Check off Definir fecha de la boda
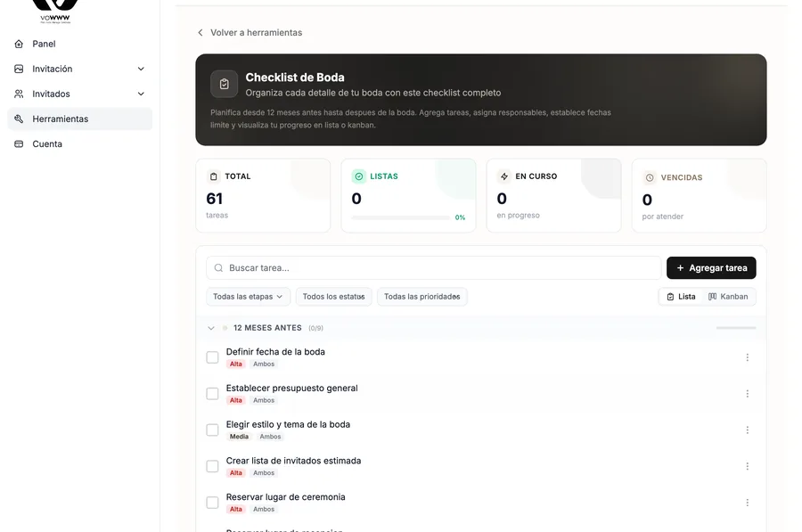This screenshot has height=532, width=802. [212, 357]
